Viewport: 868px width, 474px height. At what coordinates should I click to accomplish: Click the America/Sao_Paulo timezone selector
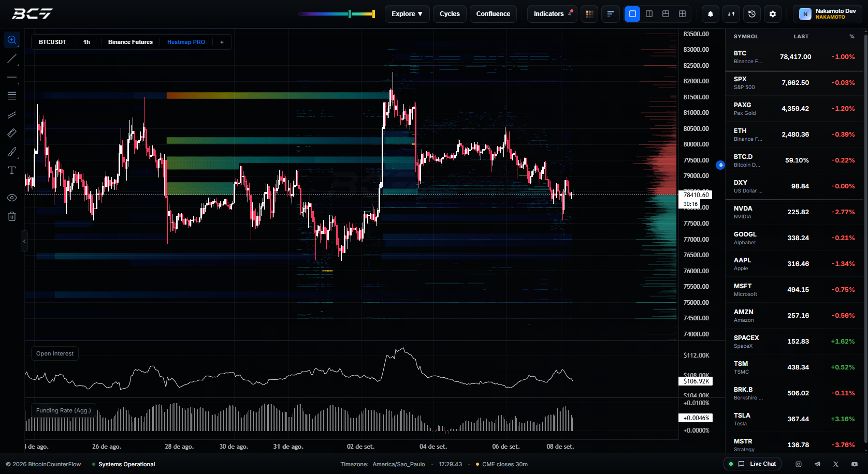(x=398, y=464)
